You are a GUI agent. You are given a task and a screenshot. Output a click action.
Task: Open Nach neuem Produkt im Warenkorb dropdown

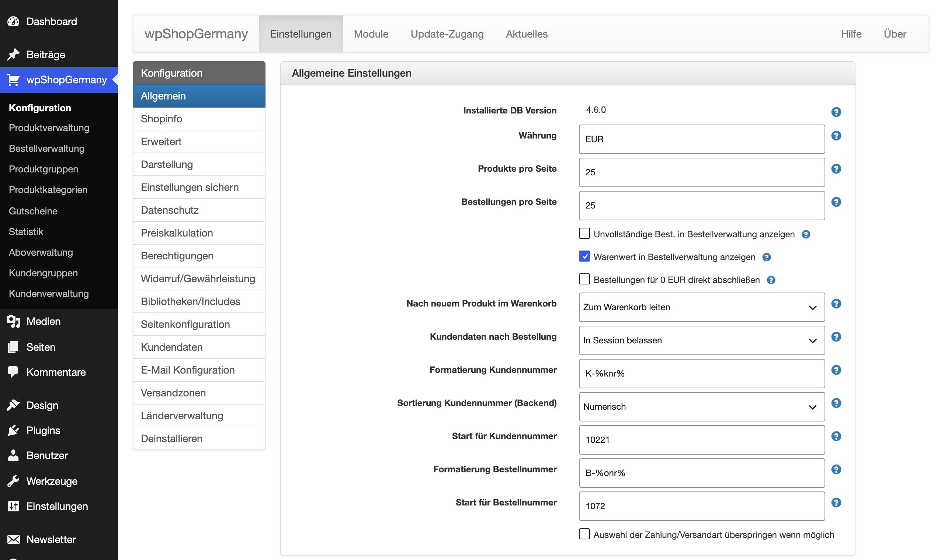pyautogui.click(x=702, y=307)
